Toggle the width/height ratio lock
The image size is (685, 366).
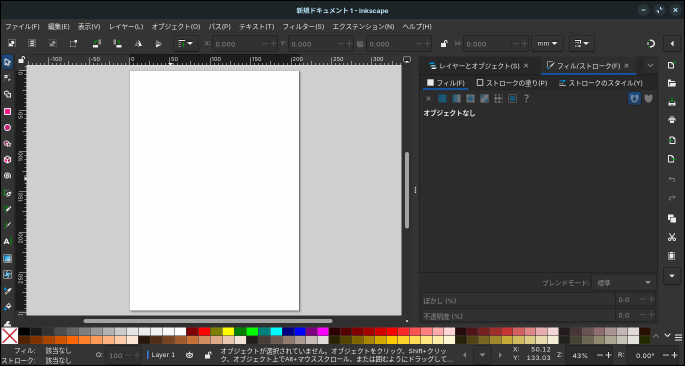(x=444, y=44)
